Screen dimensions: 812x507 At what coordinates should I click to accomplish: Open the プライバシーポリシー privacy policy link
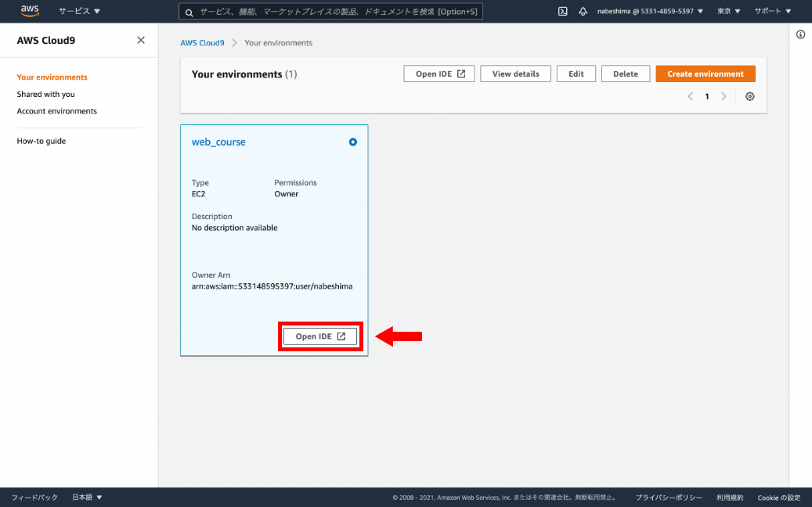[x=669, y=498]
